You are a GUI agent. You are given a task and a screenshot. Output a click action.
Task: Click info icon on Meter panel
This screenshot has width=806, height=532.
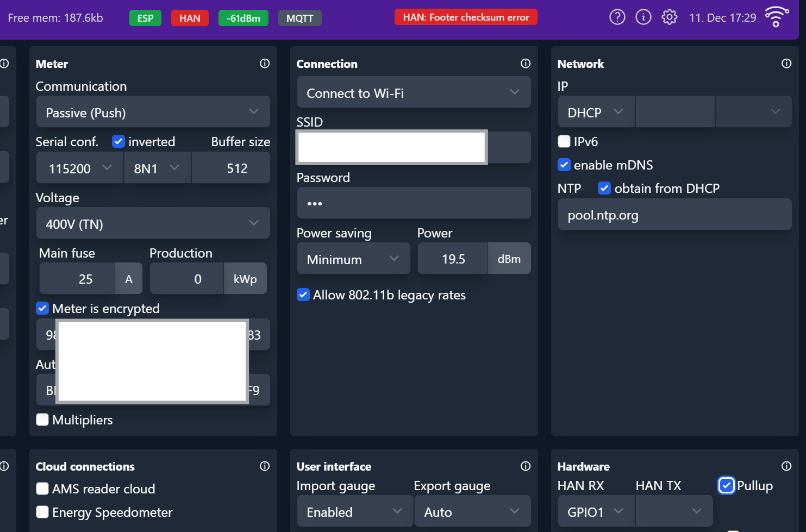click(265, 64)
